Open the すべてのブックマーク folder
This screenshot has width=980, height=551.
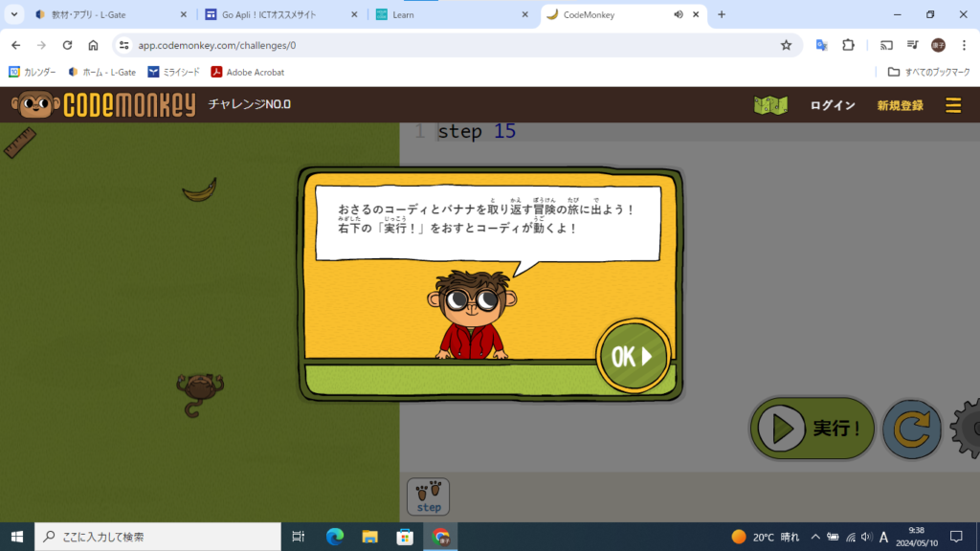point(928,73)
